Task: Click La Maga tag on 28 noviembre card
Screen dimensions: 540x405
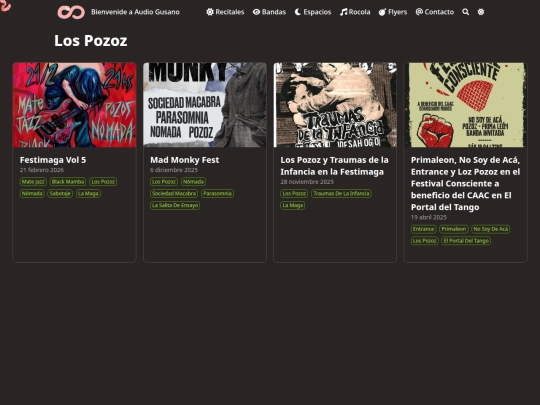Action: coord(293,205)
